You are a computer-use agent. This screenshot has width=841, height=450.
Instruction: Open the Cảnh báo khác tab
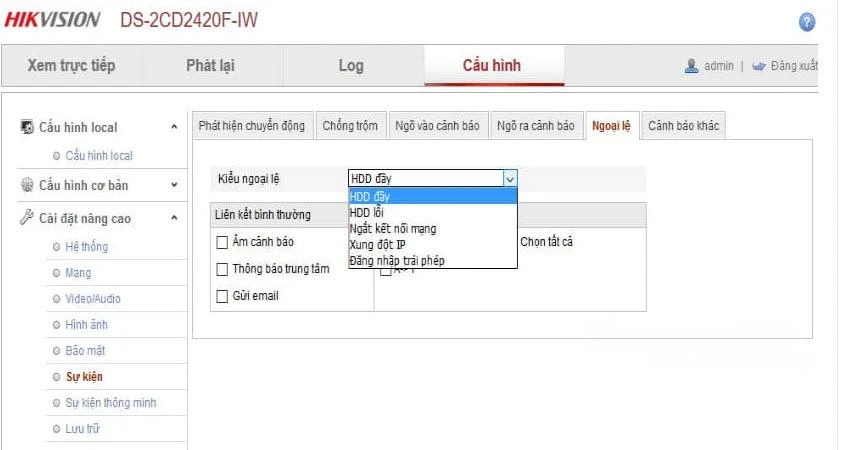pos(683,126)
